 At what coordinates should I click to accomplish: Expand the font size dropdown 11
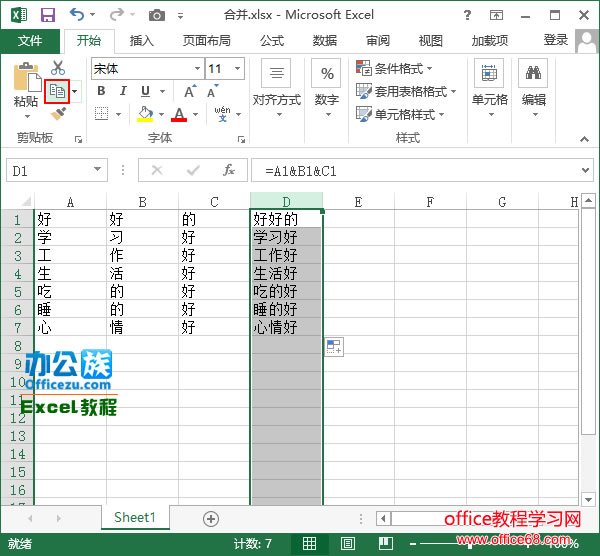(238, 68)
